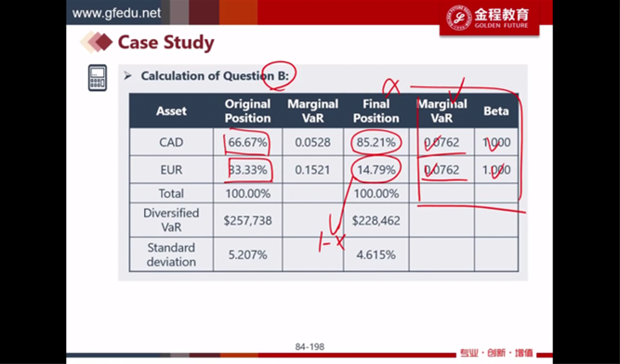The image size is (620, 364).
Task: Click the page number 84-198
Action: click(310, 346)
